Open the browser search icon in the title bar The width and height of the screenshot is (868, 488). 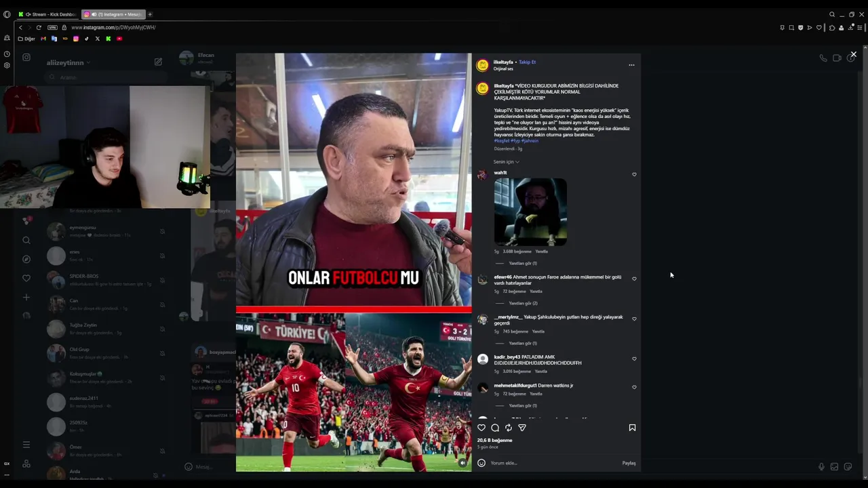coord(832,14)
